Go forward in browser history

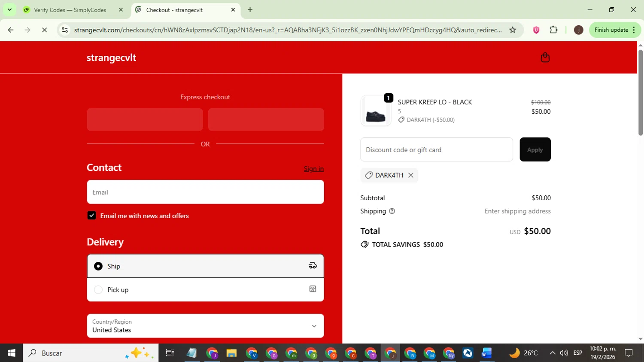27,30
